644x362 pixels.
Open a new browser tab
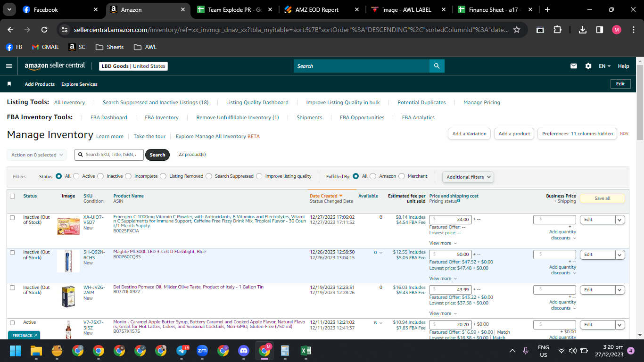pos(547,9)
